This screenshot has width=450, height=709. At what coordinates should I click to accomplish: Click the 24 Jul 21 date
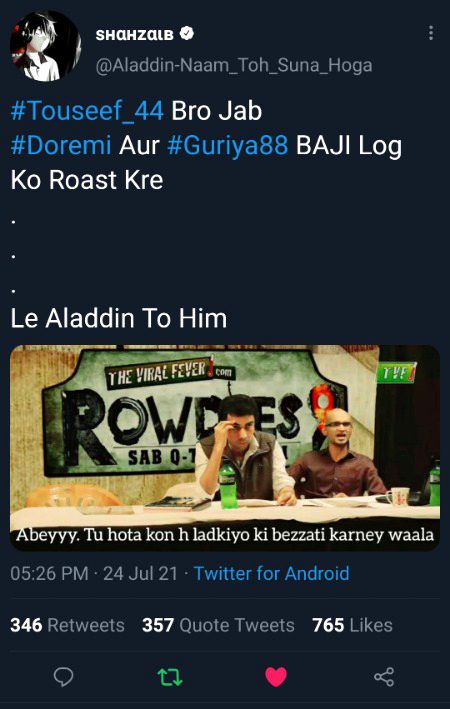[x=141, y=573]
